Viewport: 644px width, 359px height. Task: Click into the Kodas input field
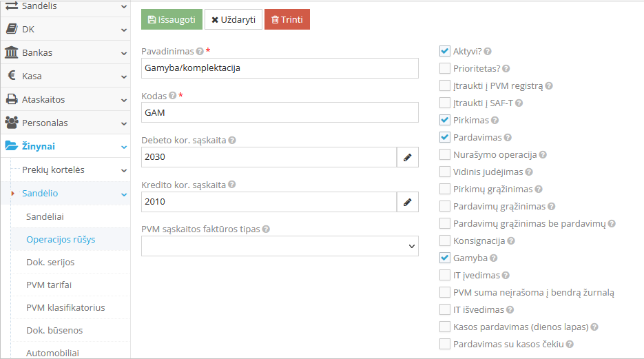pos(280,112)
